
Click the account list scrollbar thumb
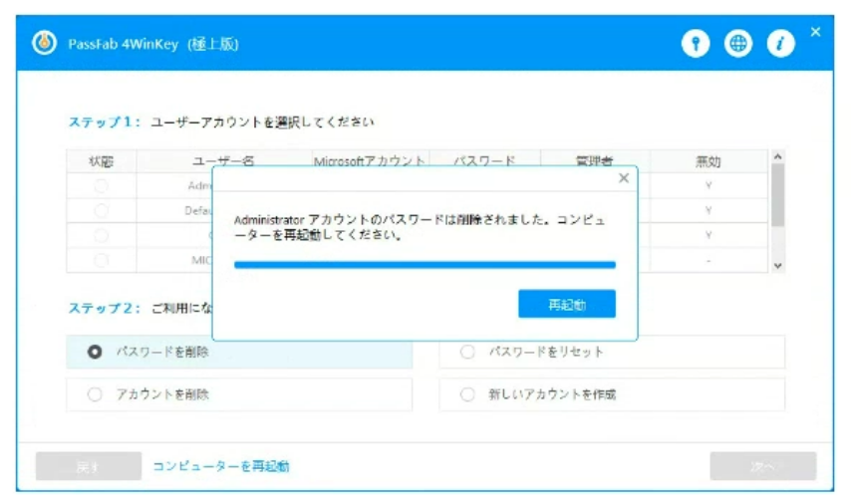pyautogui.click(x=777, y=195)
